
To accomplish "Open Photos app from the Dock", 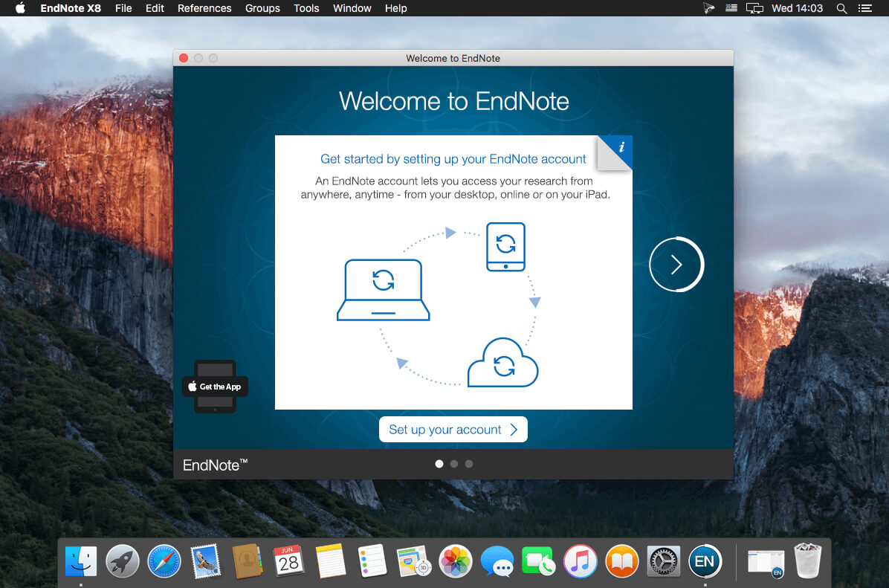I will (x=455, y=561).
